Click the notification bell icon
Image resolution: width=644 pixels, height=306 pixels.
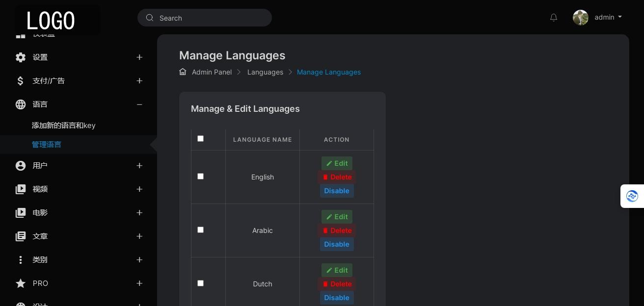(554, 18)
